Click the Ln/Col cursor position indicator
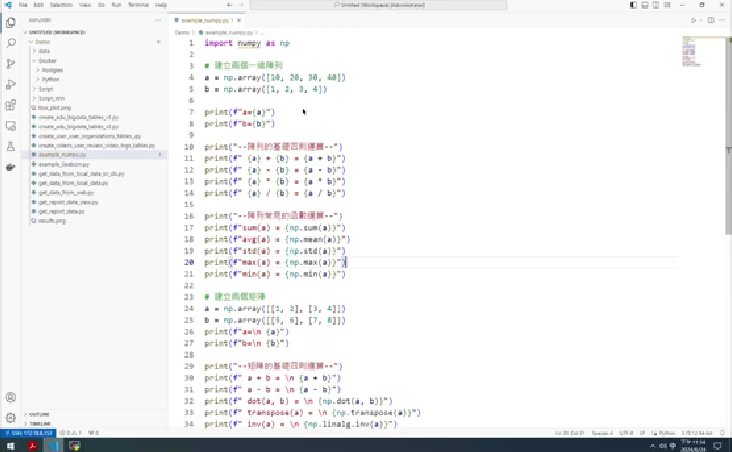The width and height of the screenshot is (732, 452). point(570,433)
